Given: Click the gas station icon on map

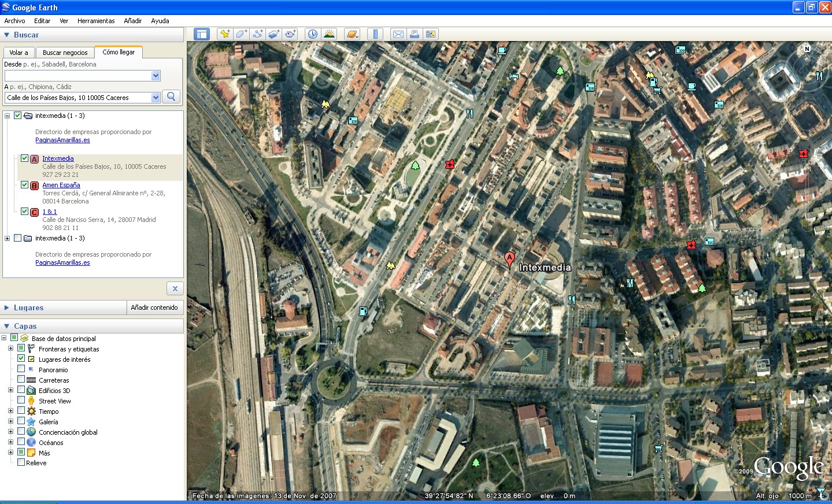Looking at the screenshot, I should click(x=363, y=312).
